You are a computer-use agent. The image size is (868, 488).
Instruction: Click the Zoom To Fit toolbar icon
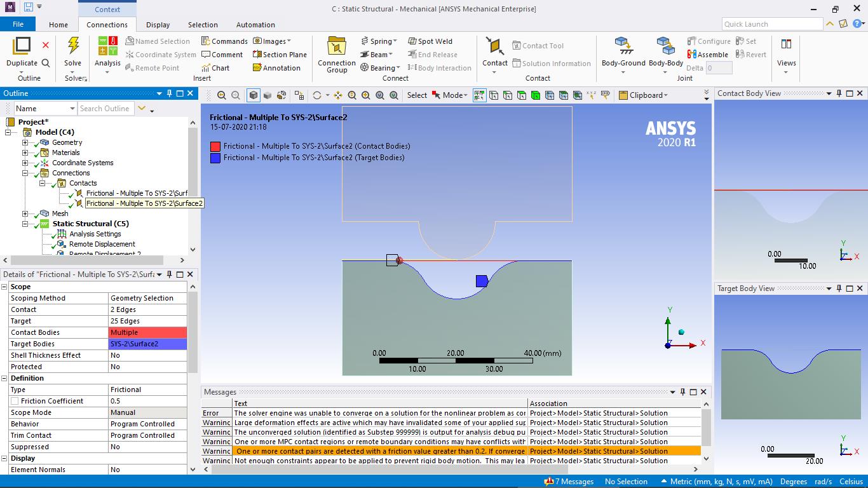tap(380, 95)
